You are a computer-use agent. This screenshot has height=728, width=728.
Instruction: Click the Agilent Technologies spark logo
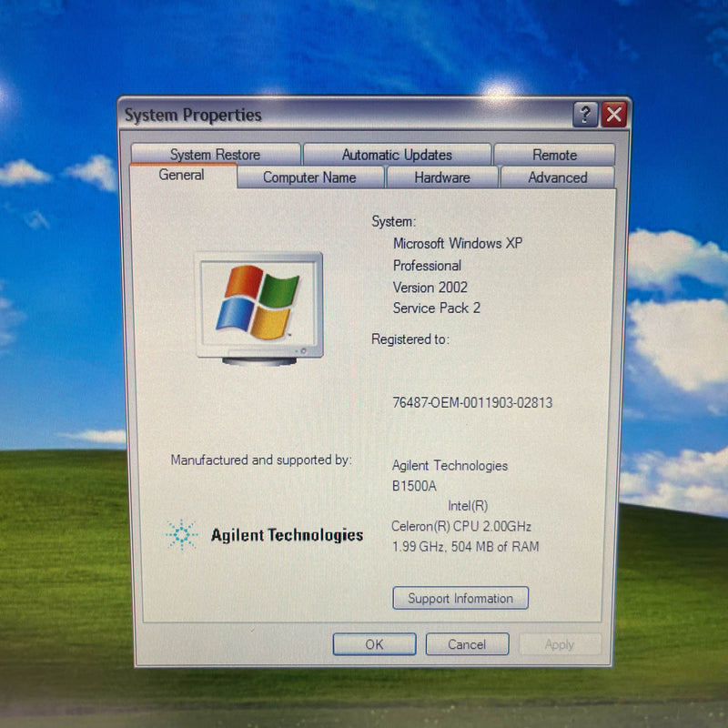pyautogui.click(x=182, y=536)
